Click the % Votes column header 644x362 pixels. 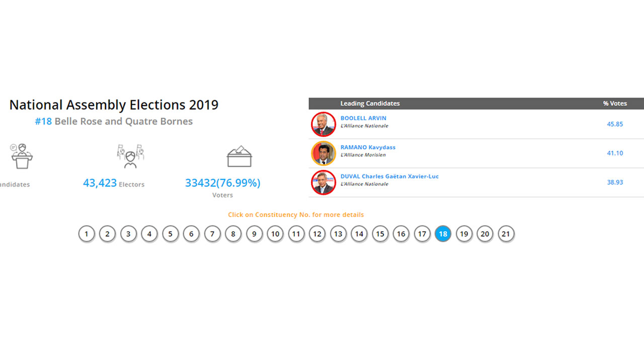coord(615,104)
